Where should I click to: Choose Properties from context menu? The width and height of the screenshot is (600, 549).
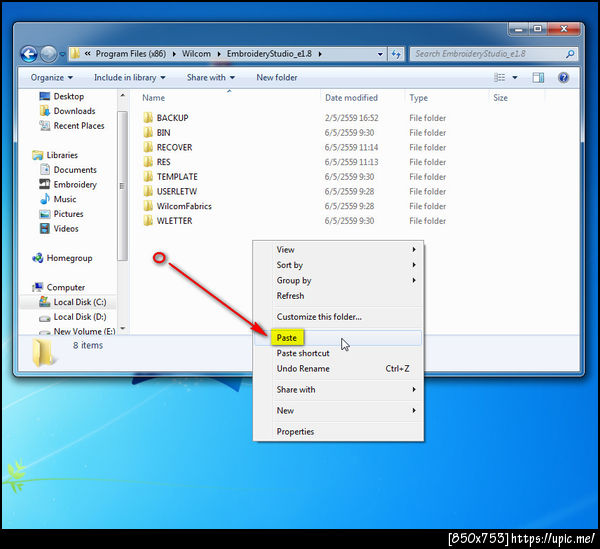338,432
